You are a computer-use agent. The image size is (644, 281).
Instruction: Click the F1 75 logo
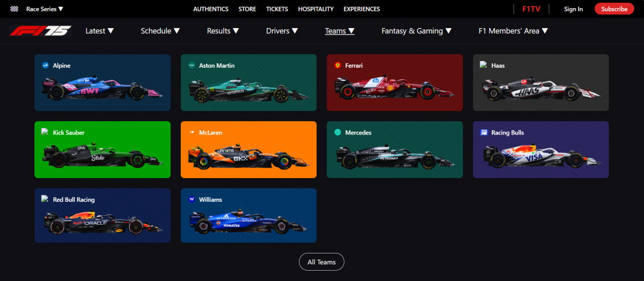41,31
